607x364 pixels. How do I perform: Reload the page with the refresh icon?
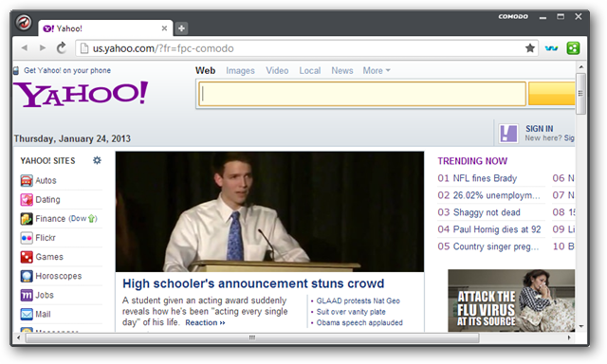click(x=62, y=48)
